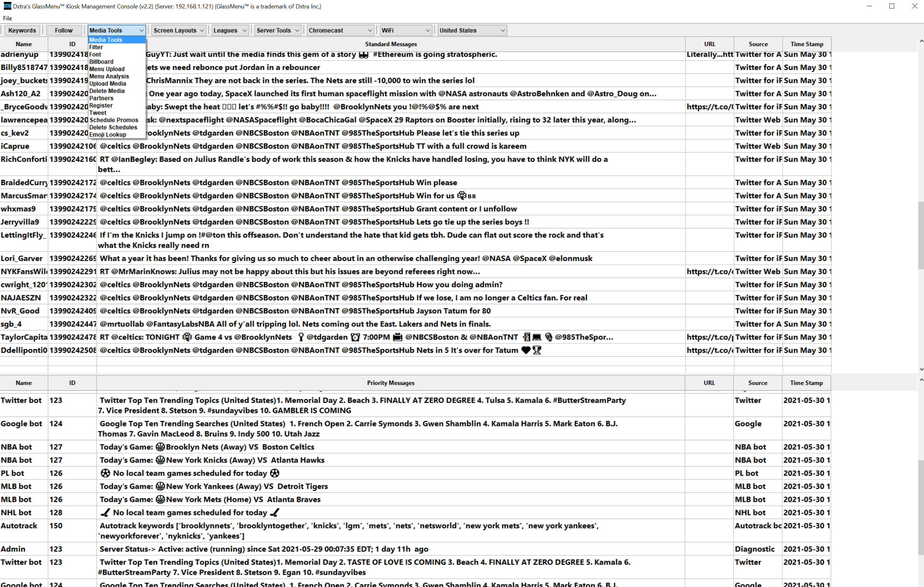The height and width of the screenshot is (587, 924).
Task: Click the Standard Messages column header
Action: point(391,44)
